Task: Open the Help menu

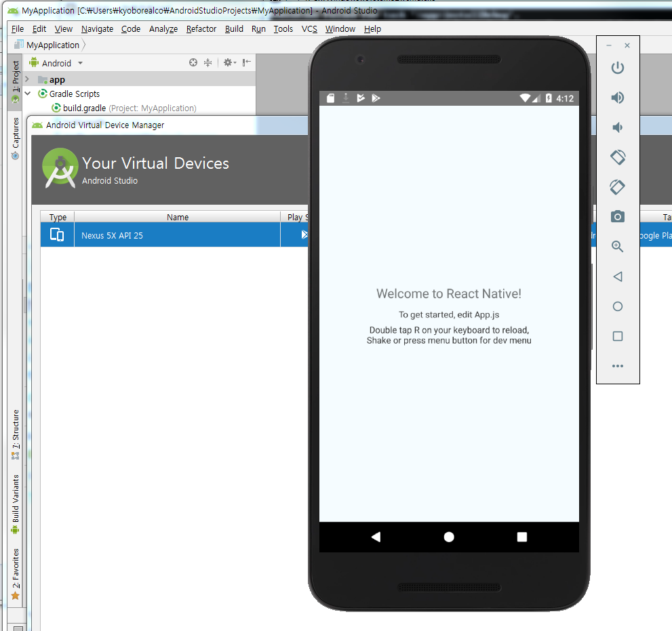Action: click(372, 28)
